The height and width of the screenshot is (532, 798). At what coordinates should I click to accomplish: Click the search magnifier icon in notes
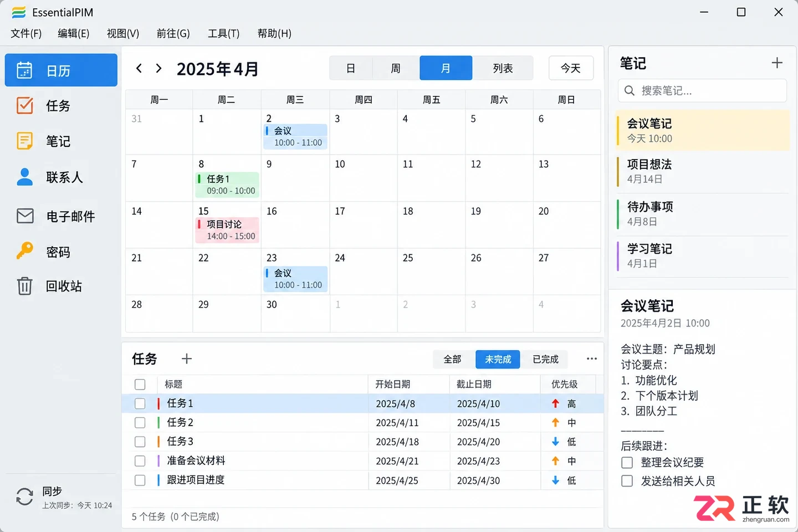coord(630,90)
